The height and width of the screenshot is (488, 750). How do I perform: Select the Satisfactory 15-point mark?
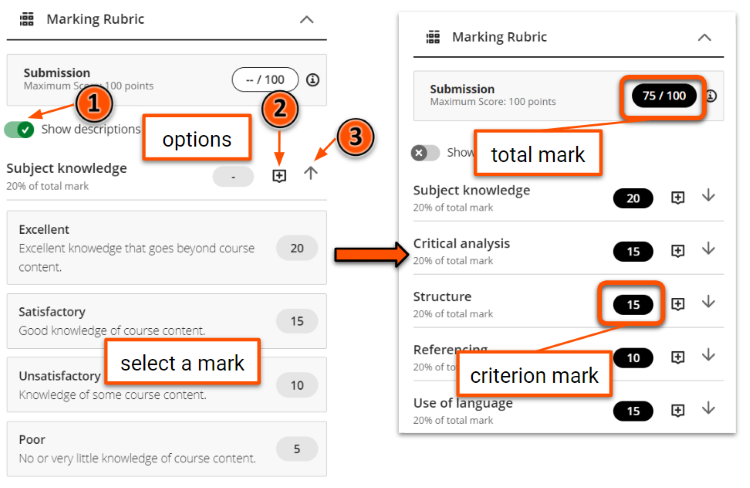[x=296, y=321]
